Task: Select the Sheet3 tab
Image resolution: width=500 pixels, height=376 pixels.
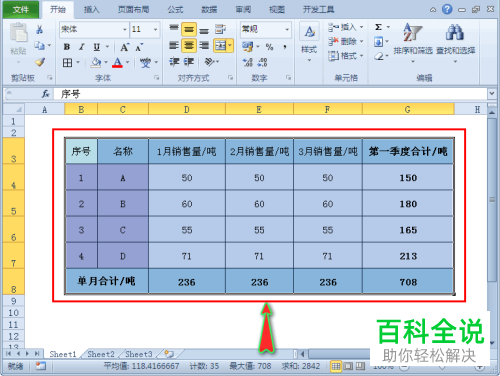Action: (139, 354)
